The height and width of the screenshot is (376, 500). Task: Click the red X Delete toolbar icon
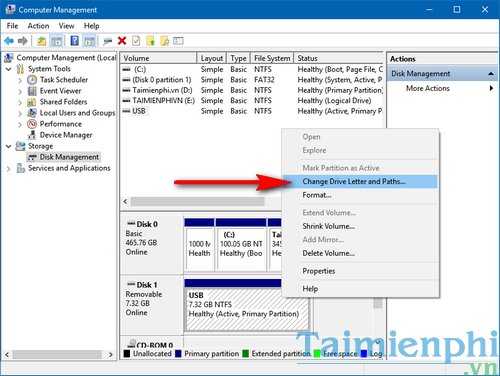[x=122, y=41]
